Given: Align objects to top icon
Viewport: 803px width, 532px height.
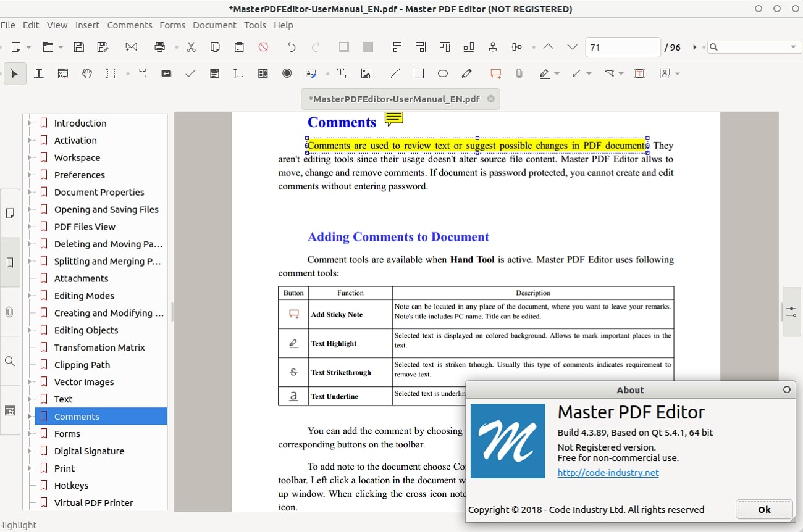Looking at the screenshot, I should pos(445,47).
